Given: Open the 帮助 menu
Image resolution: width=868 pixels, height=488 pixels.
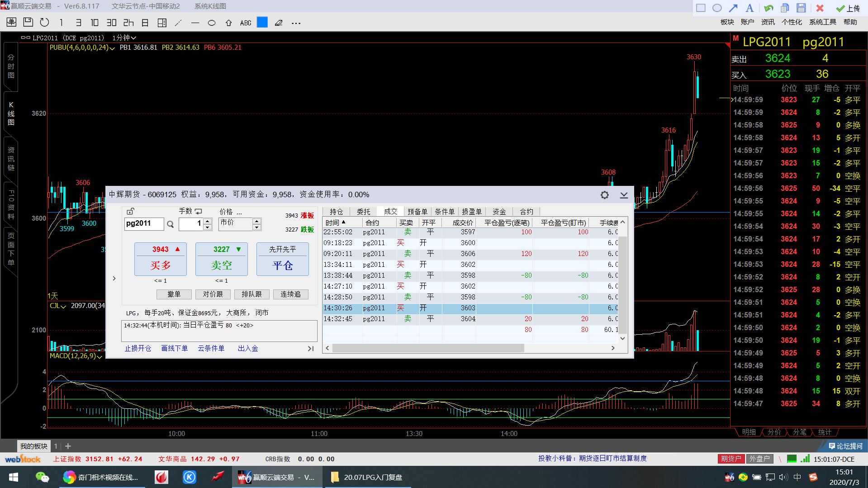Looking at the screenshot, I should point(850,22).
